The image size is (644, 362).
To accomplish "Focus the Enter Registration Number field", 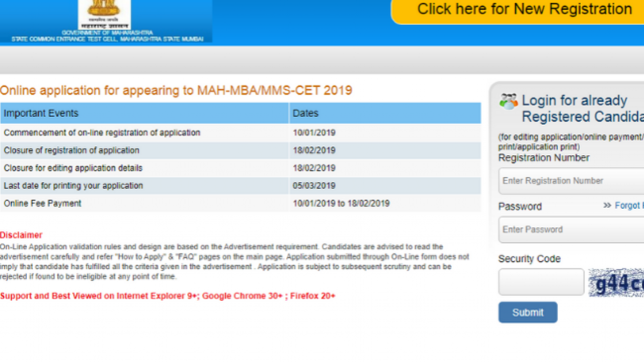I will [571, 181].
